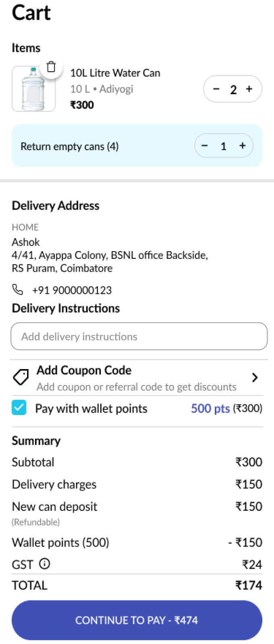
Task: Click the coupon tag icon
Action: point(21,377)
